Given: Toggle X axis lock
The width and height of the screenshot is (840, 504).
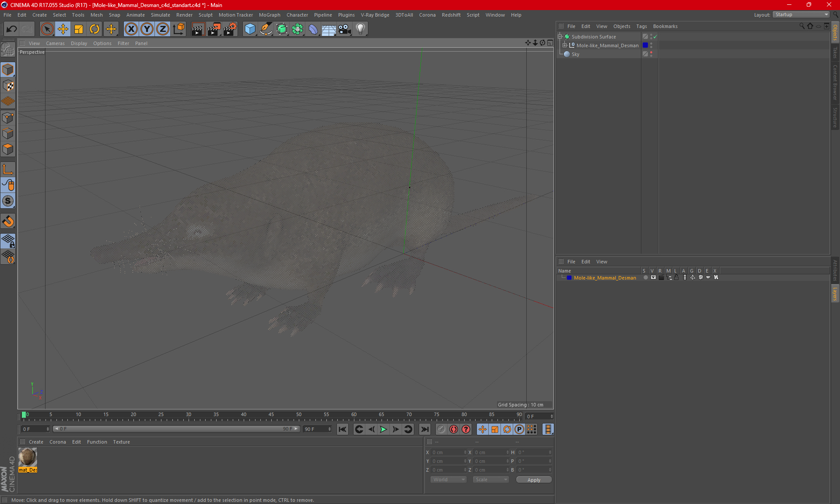Looking at the screenshot, I should [x=131, y=29].
